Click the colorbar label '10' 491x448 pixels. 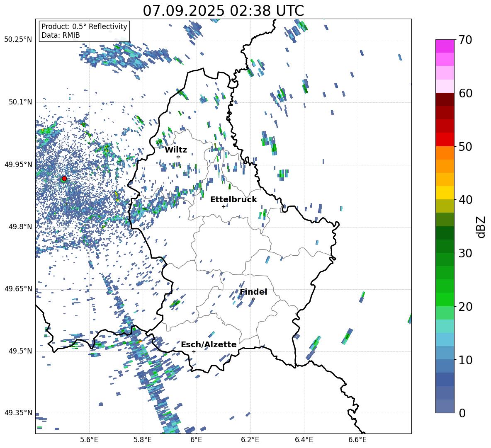pyautogui.click(x=465, y=361)
